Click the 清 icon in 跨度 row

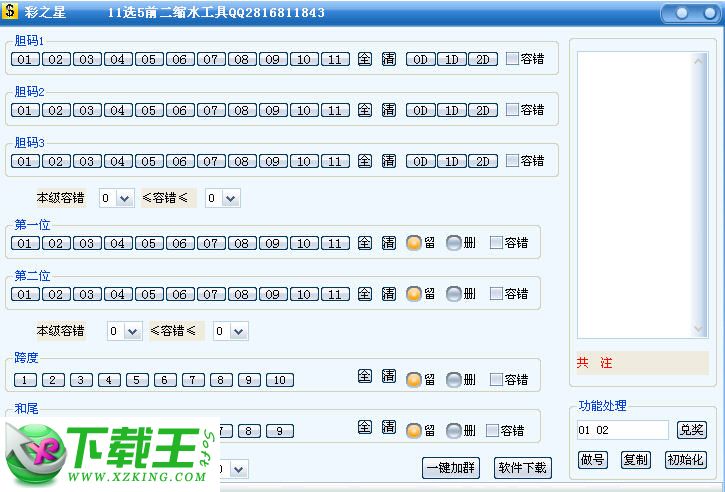[x=389, y=376]
